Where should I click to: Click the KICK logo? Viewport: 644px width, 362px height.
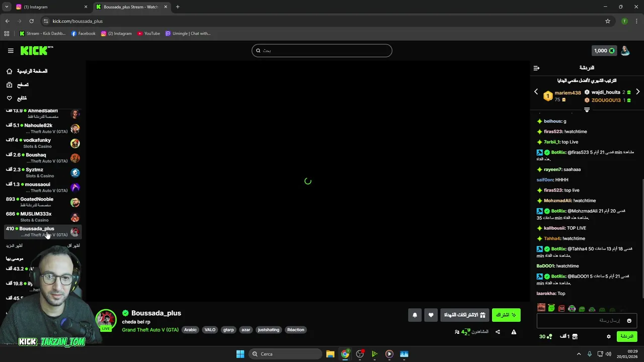(37, 50)
